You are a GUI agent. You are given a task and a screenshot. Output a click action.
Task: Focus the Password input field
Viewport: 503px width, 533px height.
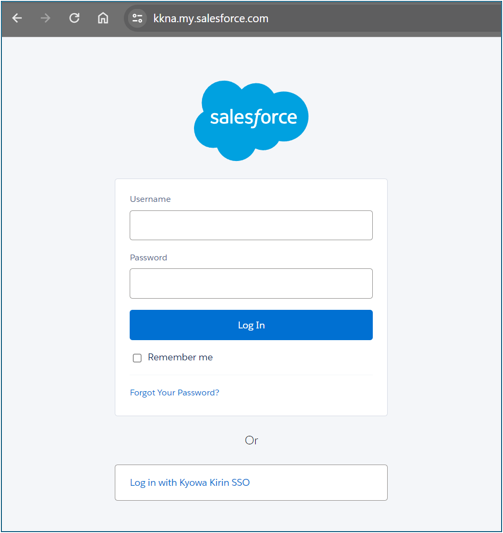pyautogui.click(x=251, y=283)
